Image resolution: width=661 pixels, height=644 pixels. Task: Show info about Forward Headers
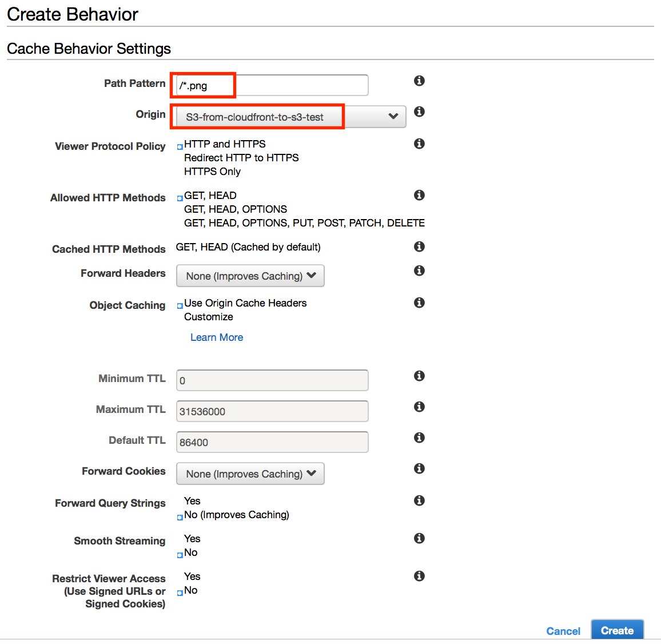tap(419, 271)
